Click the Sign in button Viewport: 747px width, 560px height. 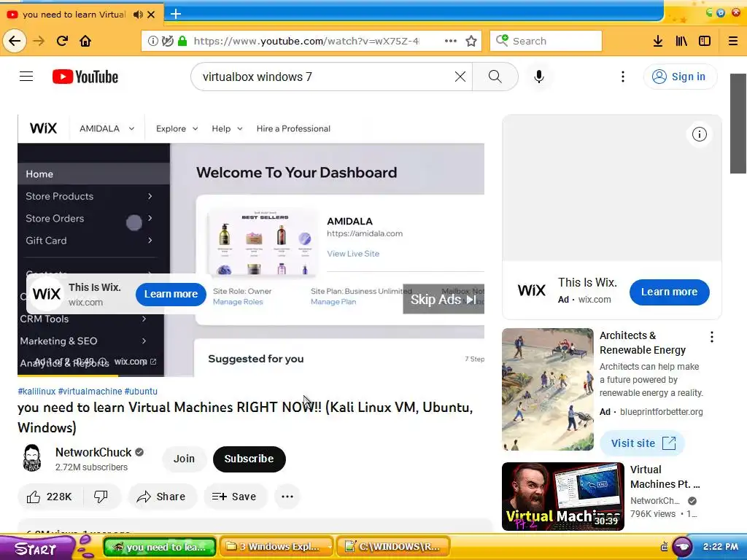[x=680, y=77]
